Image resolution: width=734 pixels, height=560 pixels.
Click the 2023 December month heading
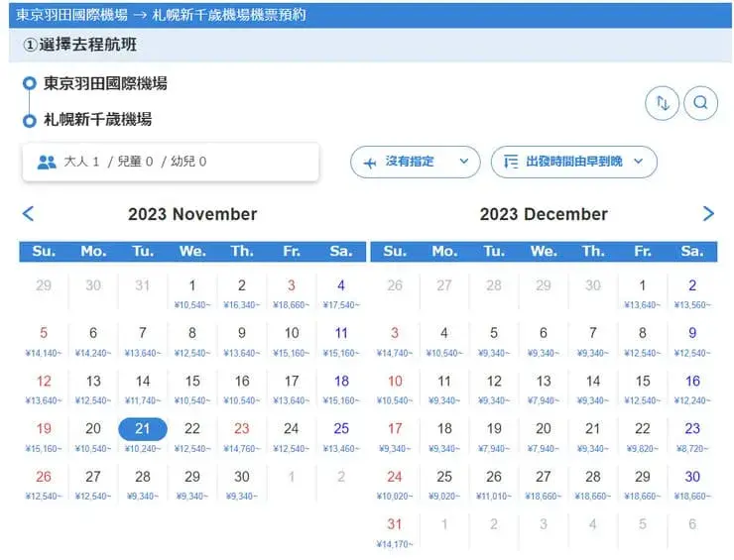544,214
